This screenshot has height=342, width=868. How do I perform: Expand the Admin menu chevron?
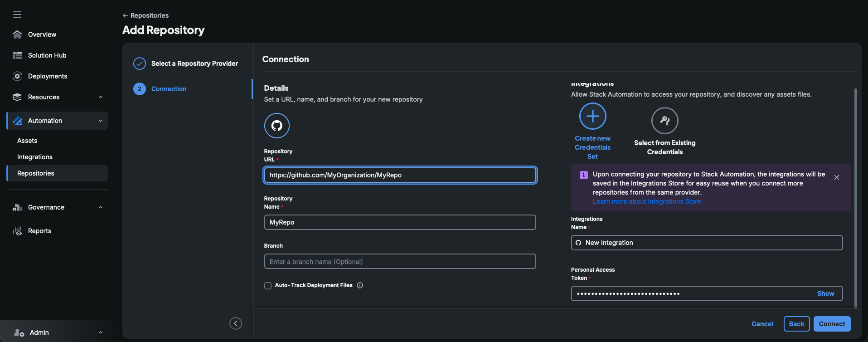(101, 332)
